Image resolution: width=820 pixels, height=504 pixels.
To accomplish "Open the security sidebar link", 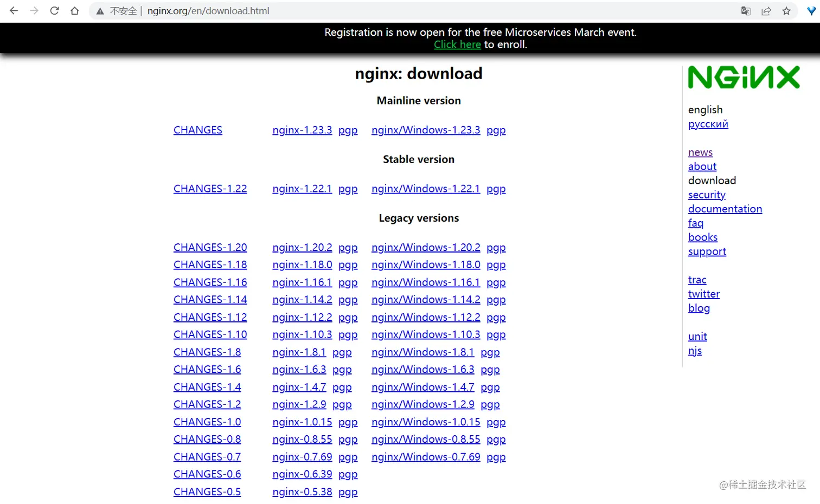I will (x=707, y=195).
